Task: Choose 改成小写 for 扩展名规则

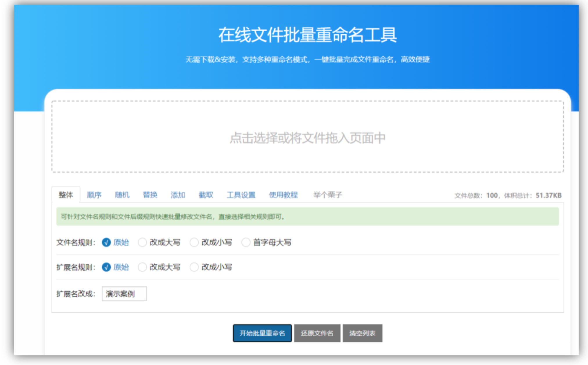Action: [x=194, y=267]
